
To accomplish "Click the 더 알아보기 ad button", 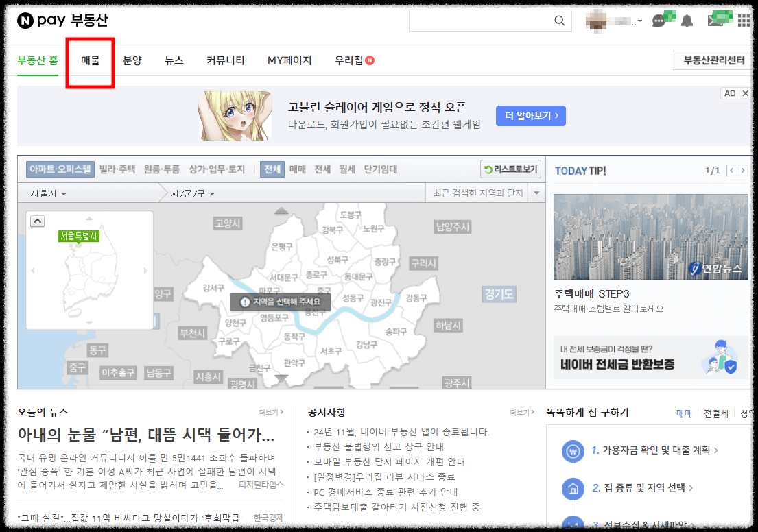I will click(531, 116).
